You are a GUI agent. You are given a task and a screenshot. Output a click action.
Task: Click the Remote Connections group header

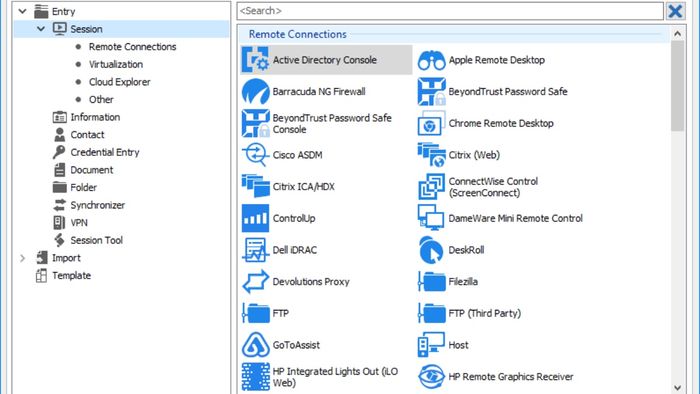(454, 34)
